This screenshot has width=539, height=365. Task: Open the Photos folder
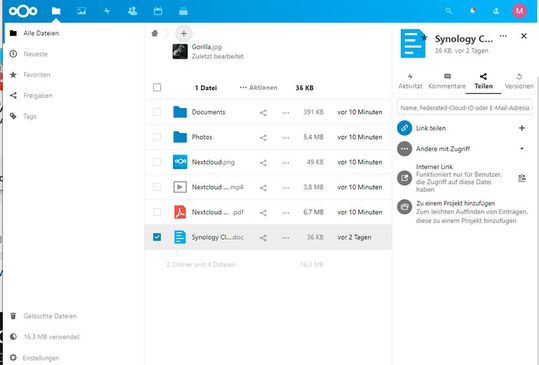(202, 137)
